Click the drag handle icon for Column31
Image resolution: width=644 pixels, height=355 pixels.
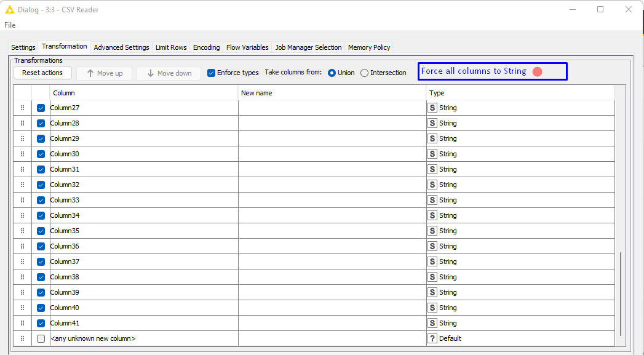coord(22,169)
